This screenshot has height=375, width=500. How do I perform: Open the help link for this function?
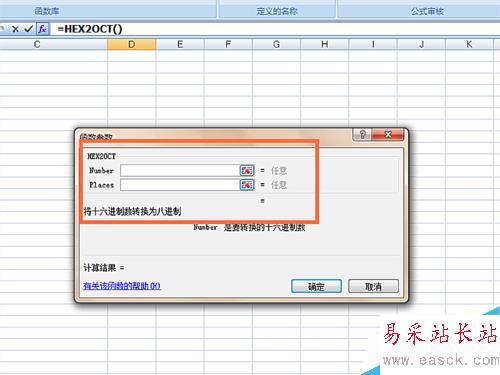pos(122,286)
